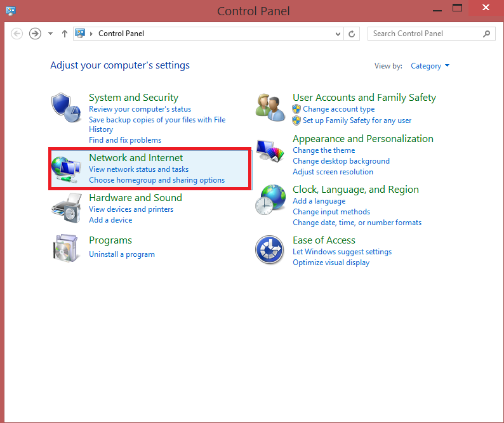Click Change account type
Screen dimensions: 504x423
coord(339,109)
